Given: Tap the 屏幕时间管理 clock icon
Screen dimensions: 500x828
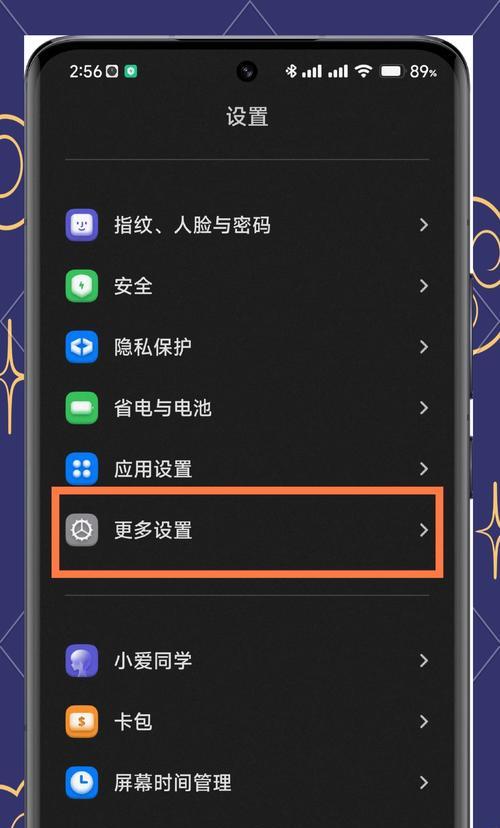Looking at the screenshot, I should click(x=81, y=783).
